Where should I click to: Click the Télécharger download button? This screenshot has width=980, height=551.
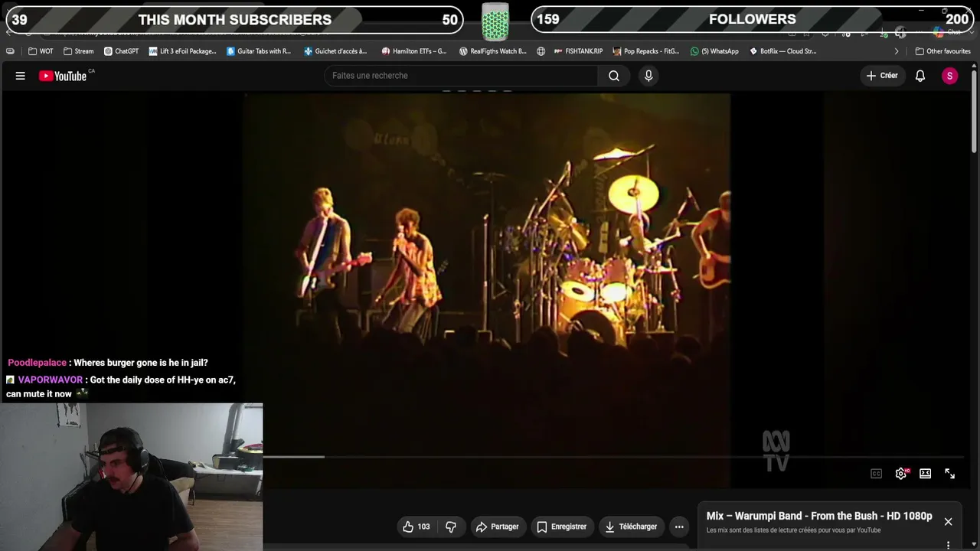pos(632,527)
